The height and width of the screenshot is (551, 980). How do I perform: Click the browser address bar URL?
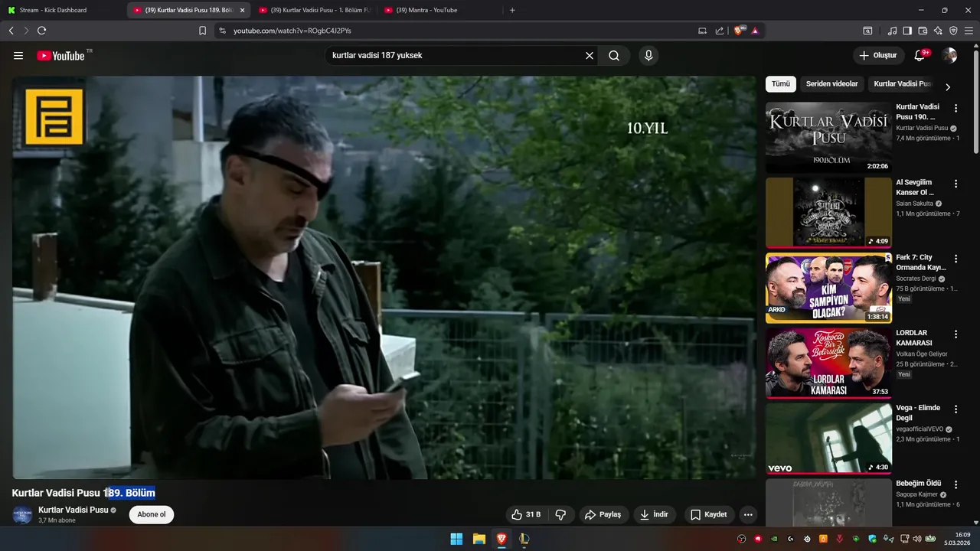coord(292,31)
